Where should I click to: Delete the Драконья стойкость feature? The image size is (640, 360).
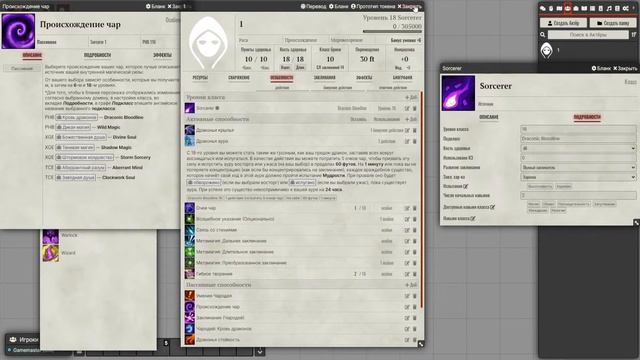click(x=415, y=340)
